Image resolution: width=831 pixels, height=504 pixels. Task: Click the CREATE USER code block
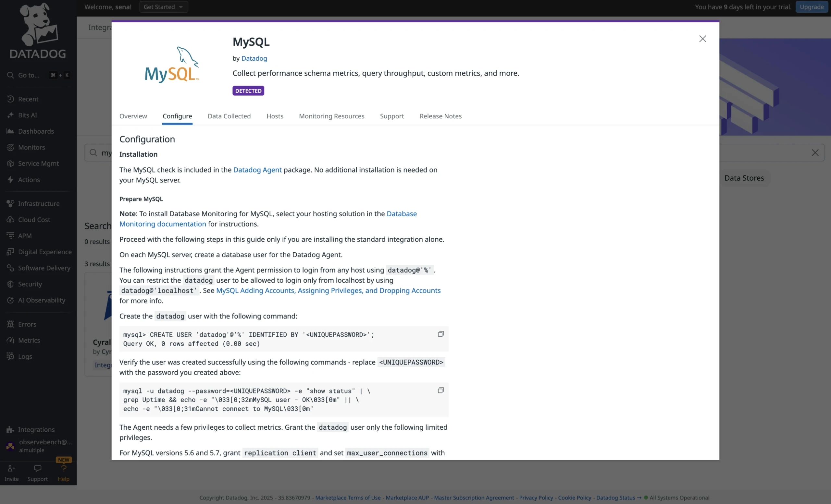284,339
